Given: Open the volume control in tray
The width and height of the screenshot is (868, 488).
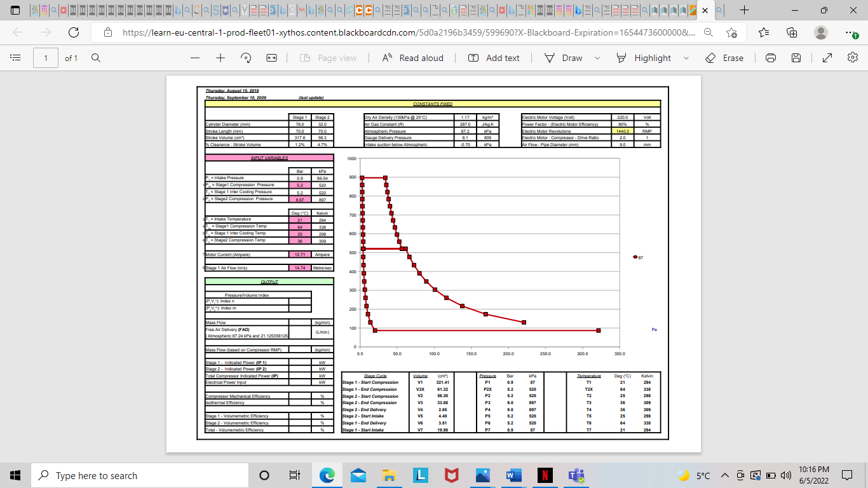Looking at the screenshot, I should [787, 475].
